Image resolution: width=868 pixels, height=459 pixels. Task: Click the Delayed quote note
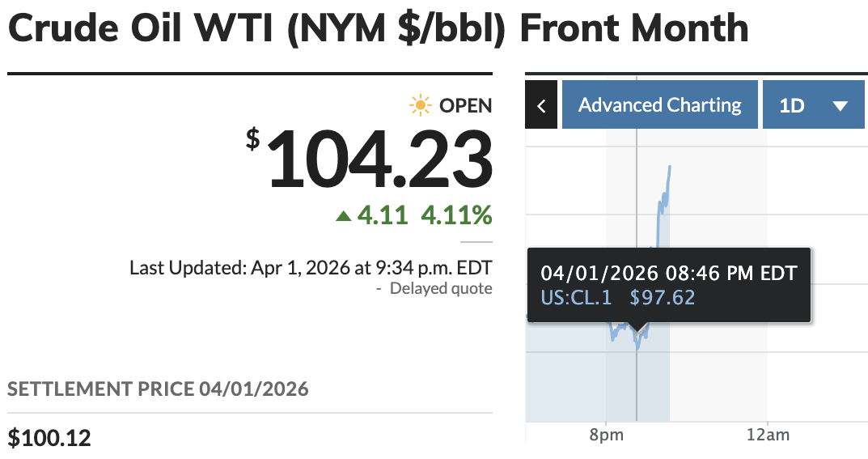coord(440,288)
